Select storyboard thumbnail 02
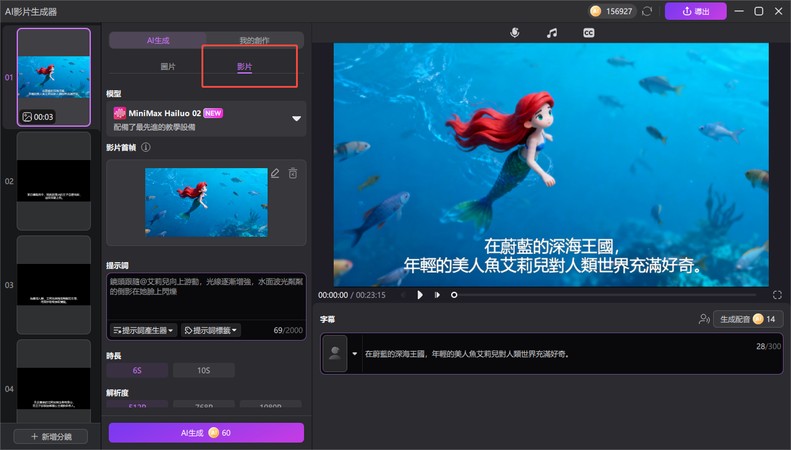The height and width of the screenshot is (450, 791). tap(54, 181)
